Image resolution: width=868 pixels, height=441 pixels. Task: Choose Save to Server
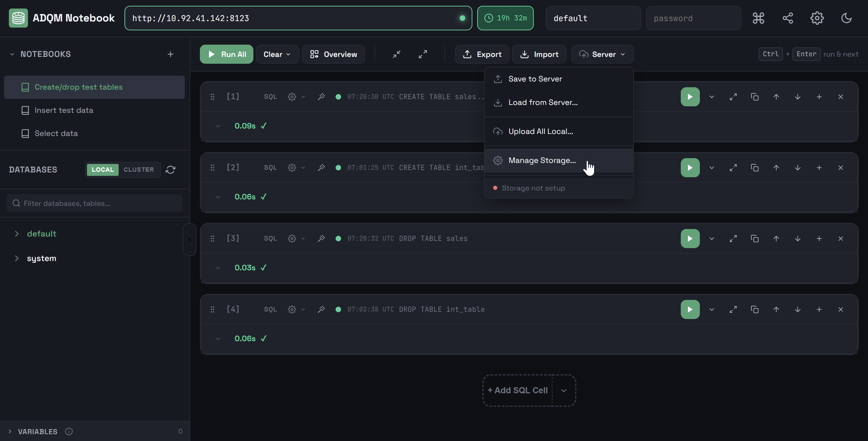[559, 79]
